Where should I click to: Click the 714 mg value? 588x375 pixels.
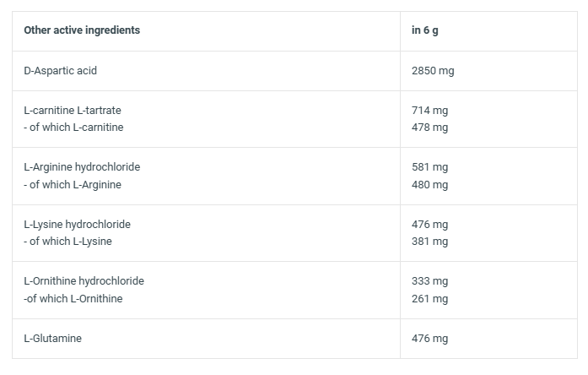tap(429, 111)
